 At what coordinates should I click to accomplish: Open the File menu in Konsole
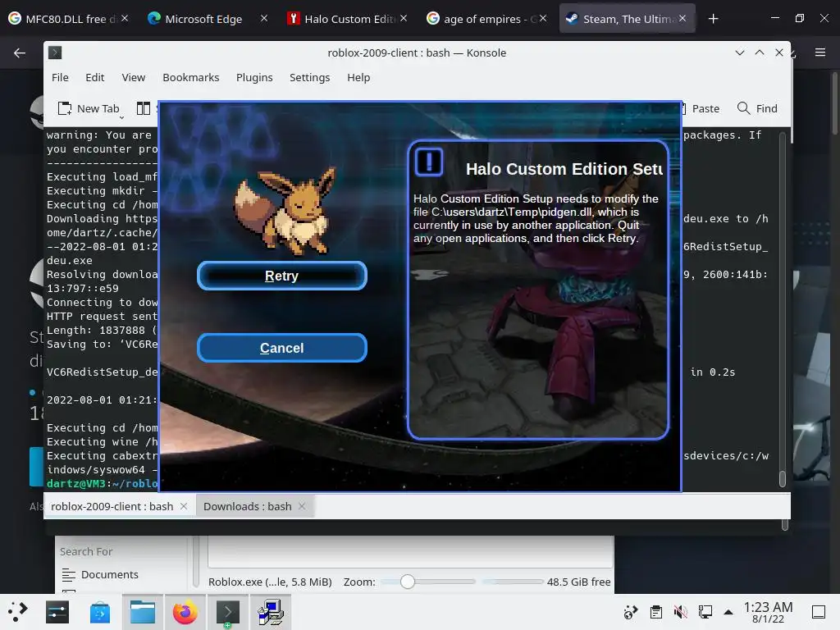tap(60, 78)
